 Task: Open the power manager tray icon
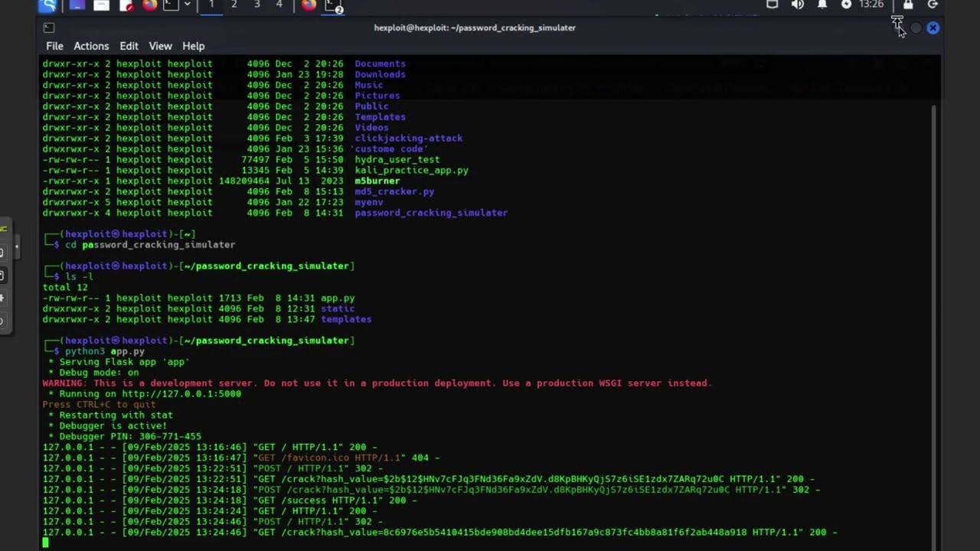tap(846, 5)
